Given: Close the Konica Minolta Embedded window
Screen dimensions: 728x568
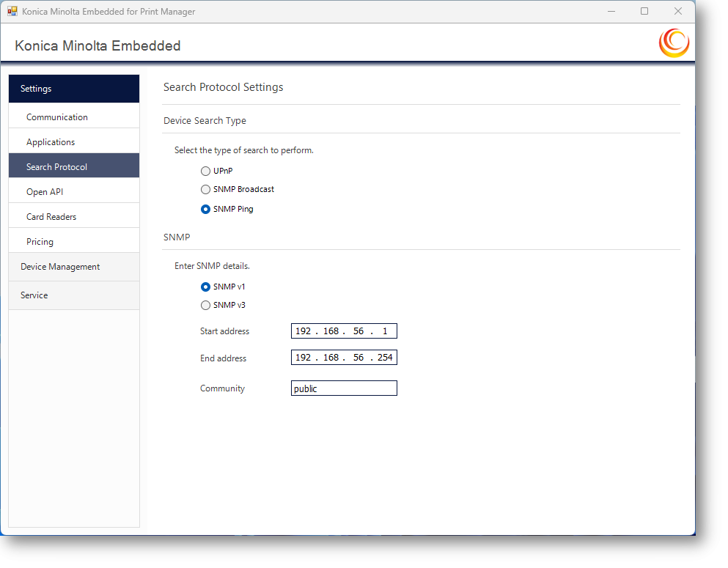Looking at the screenshot, I should [678, 11].
